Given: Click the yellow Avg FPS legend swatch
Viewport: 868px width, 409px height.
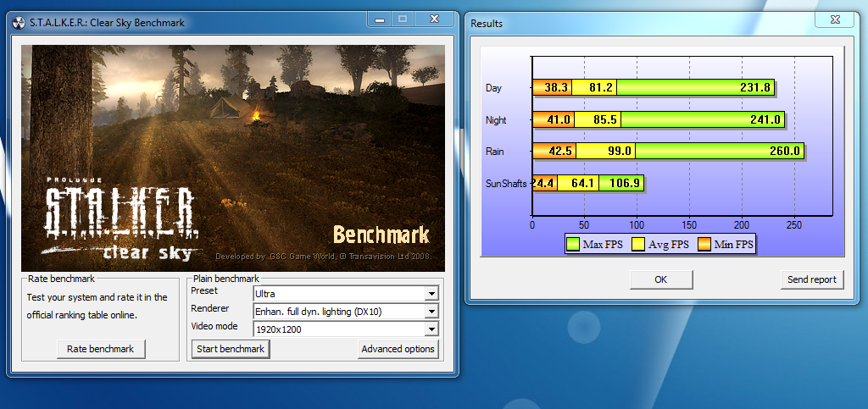Looking at the screenshot, I should pyautogui.click(x=639, y=244).
